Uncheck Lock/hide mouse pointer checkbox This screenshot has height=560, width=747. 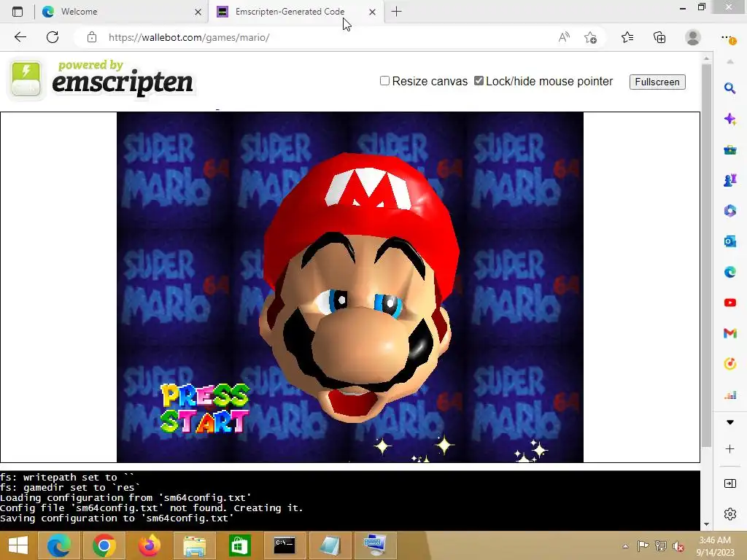point(479,81)
